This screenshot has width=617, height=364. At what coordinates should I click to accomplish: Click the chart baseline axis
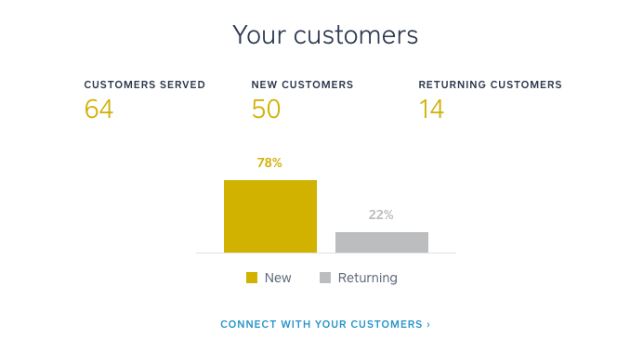click(x=326, y=253)
